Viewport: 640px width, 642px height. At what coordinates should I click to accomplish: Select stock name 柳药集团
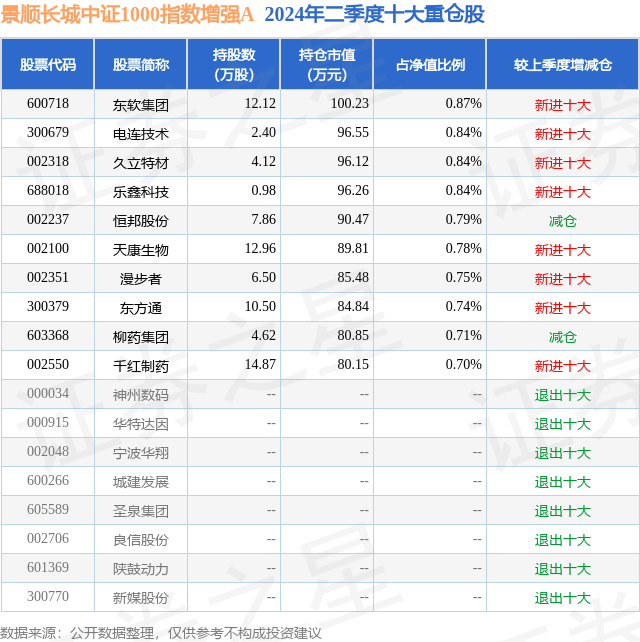(x=141, y=338)
